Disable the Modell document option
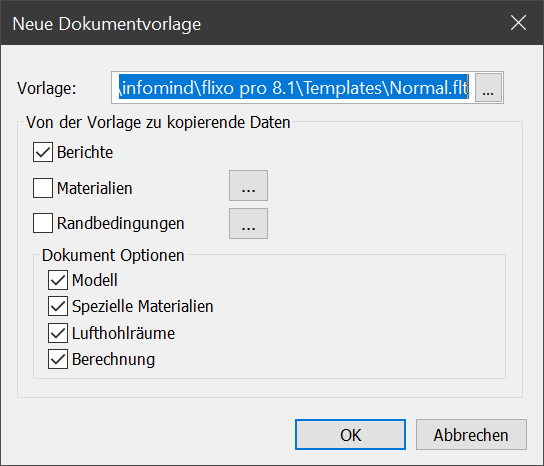This screenshot has width=544, height=466. pos(58,280)
